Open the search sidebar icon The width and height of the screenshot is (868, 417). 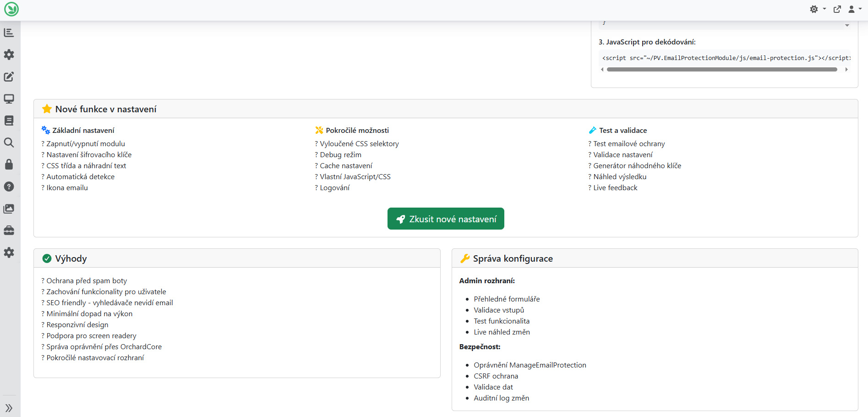[x=9, y=143]
